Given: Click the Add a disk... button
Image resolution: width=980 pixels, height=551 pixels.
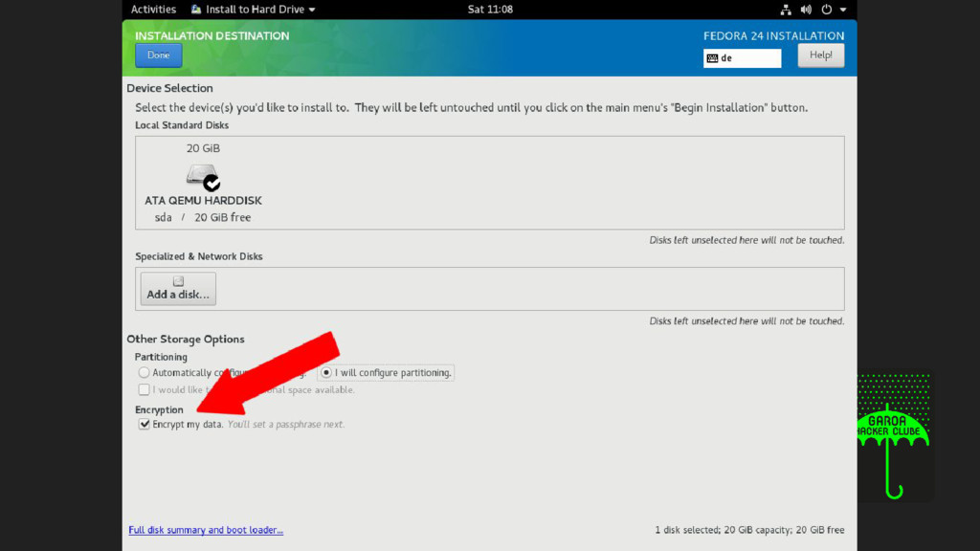Looking at the screenshot, I should click(178, 289).
